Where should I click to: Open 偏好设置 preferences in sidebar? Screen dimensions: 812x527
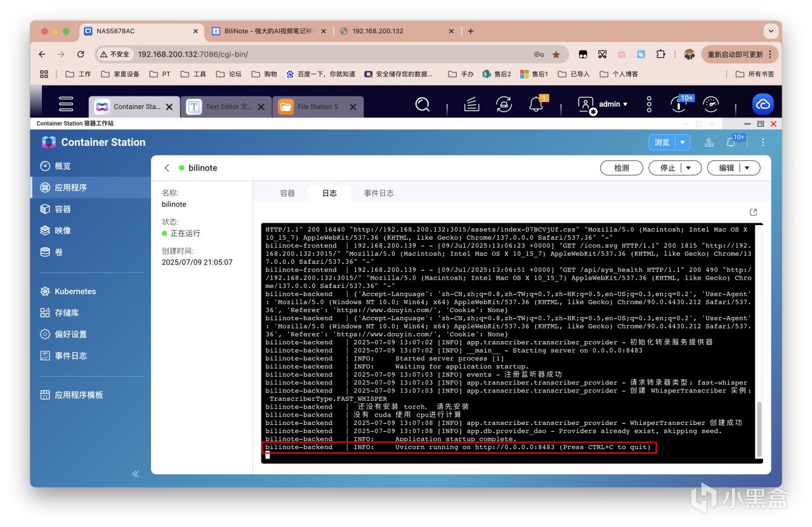(91, 334)
